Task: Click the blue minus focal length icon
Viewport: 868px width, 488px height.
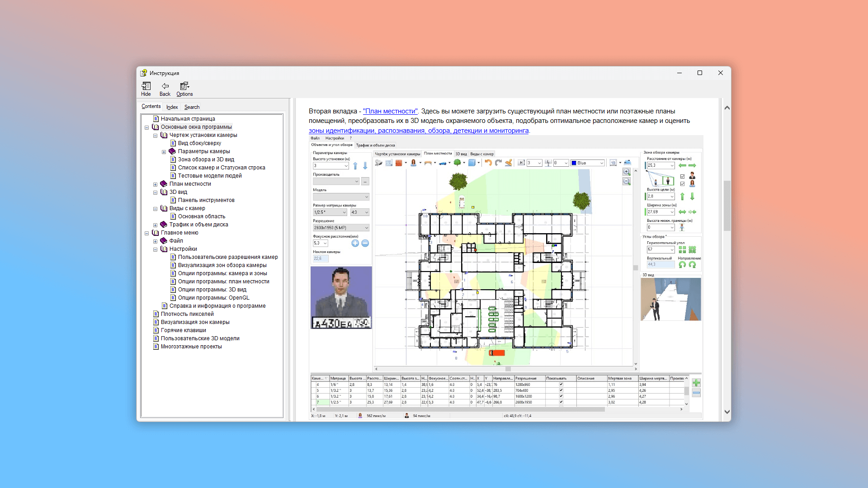Action: pyautogui.click(x=365, y=243)
